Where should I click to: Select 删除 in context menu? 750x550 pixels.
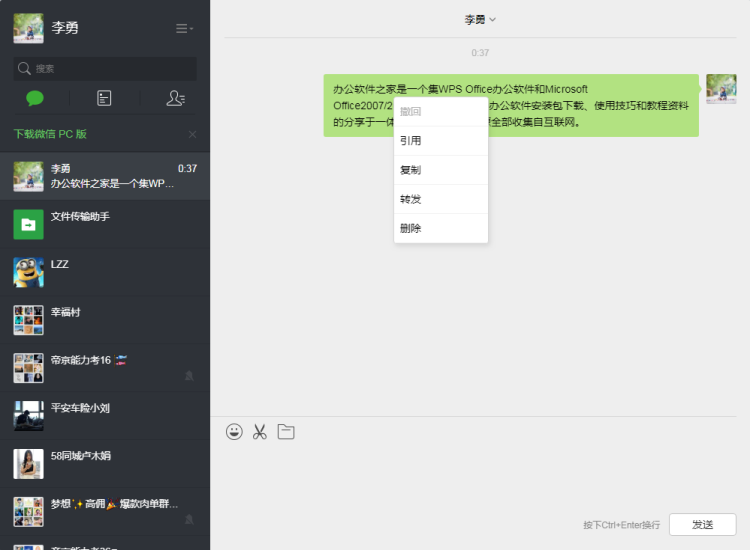tap(441, 229)
